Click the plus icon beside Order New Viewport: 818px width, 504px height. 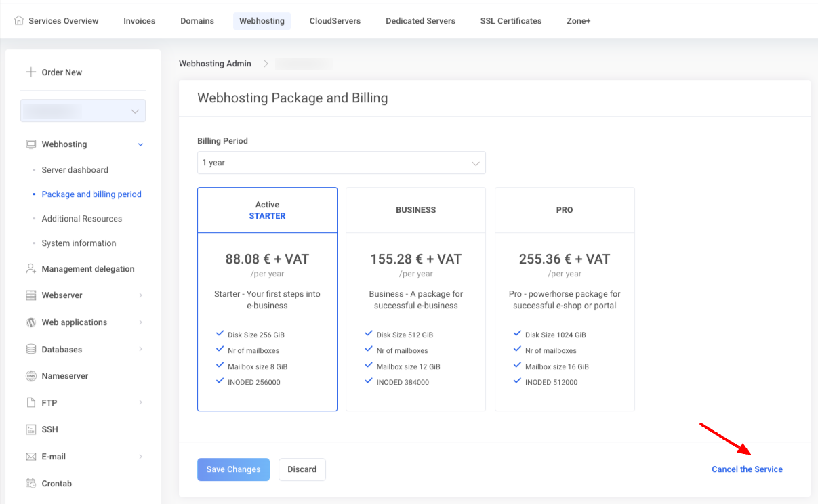coord(30,72)
